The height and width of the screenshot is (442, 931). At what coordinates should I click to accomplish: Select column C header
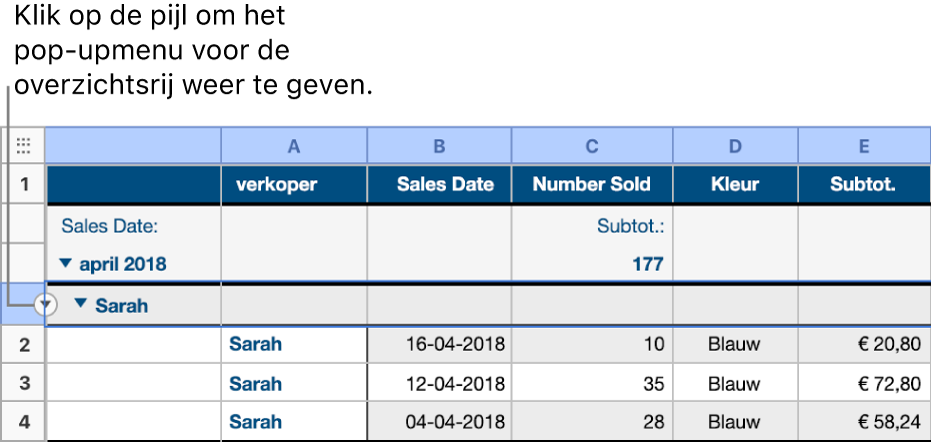[592, 146]
